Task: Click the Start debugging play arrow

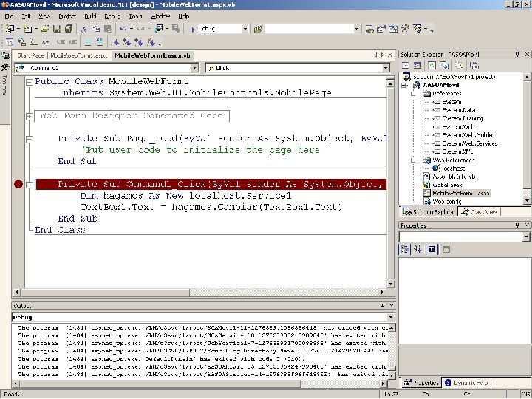Action: pos(193,29)
